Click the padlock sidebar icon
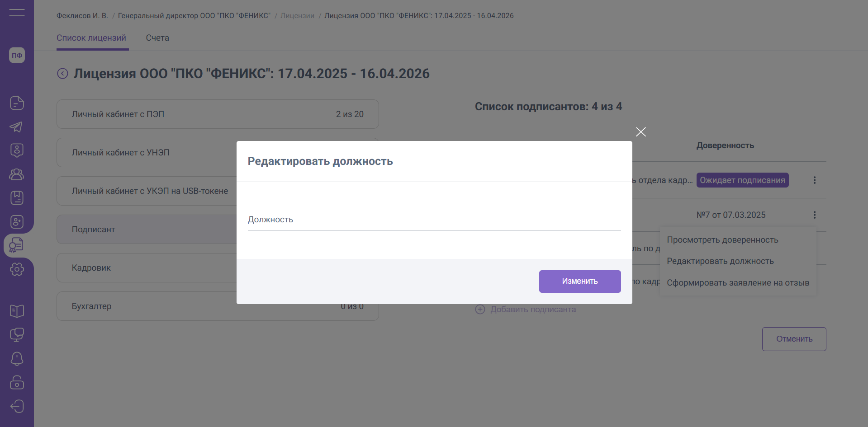This screenshot has width=868, height=427. click(x=17, y=382)
